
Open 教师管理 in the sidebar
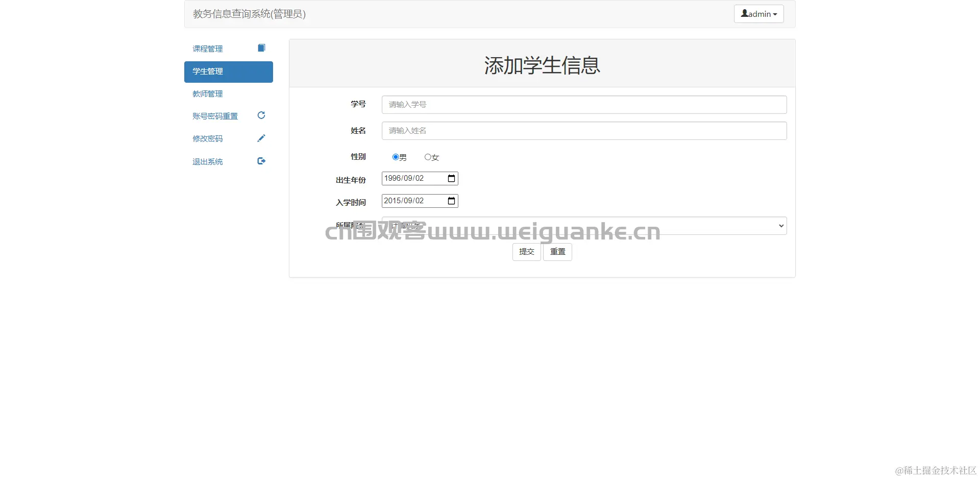(x=229, y=94)
